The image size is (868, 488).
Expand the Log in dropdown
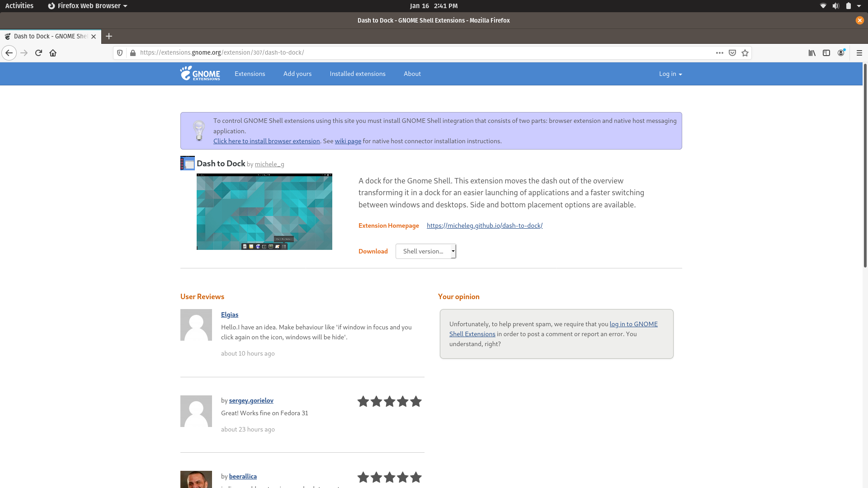pos(670,74)
